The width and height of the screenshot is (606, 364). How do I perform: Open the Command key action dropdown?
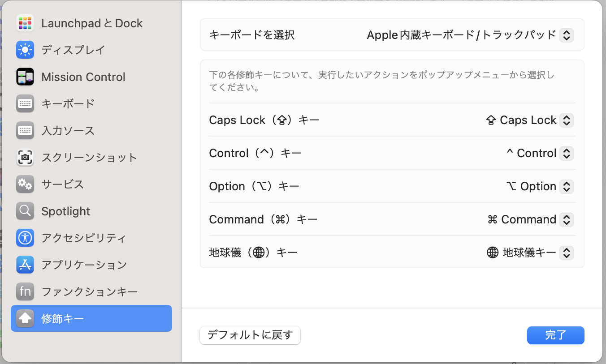[x=566, y=219]
